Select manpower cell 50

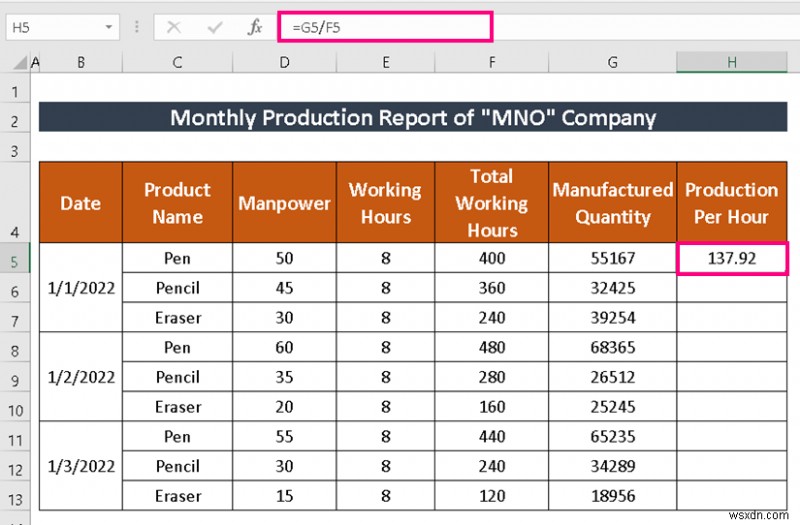[284, 258]
